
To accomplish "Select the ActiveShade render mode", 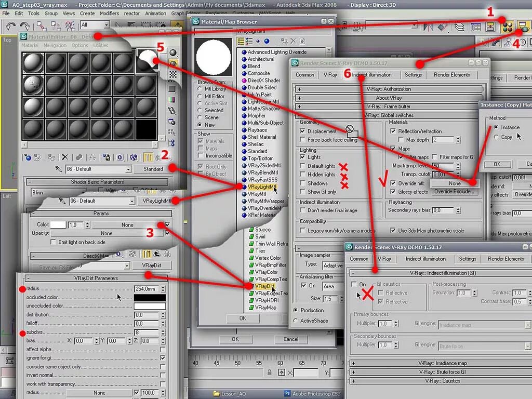I will click(x=295, y=321).
